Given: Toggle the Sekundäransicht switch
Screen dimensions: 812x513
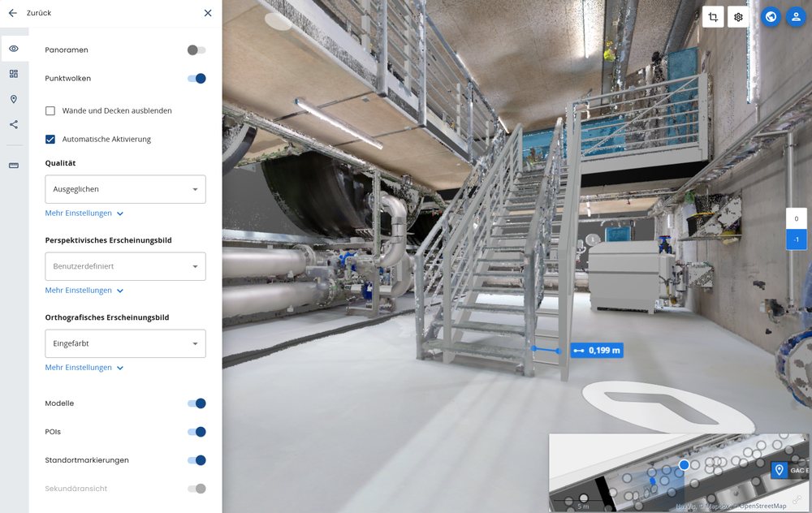Looking at the screenshot, I should (197, 489).
